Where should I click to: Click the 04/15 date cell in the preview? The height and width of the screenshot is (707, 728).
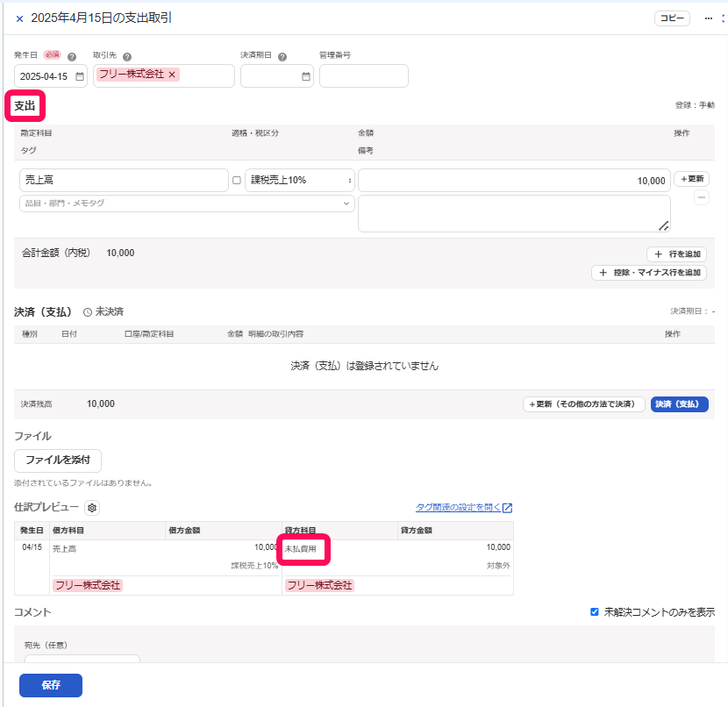(32, 546)
